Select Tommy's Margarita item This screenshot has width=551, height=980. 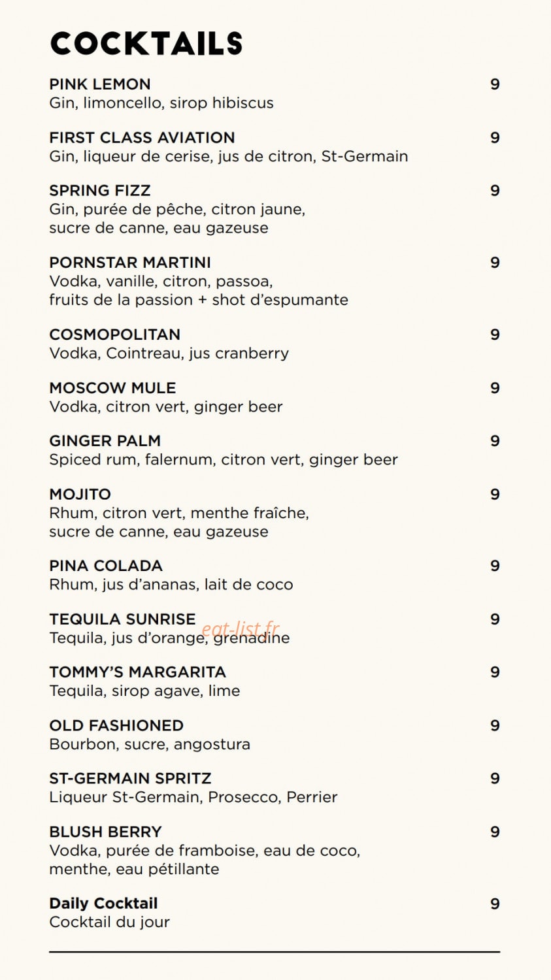(x=137, y=672)
